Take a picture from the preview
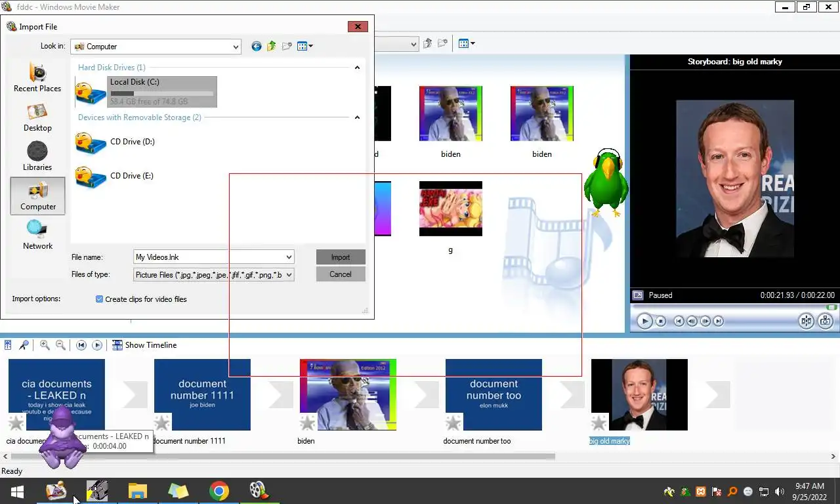The width and height of the screenshot is (840, 504). coord(826,321)
